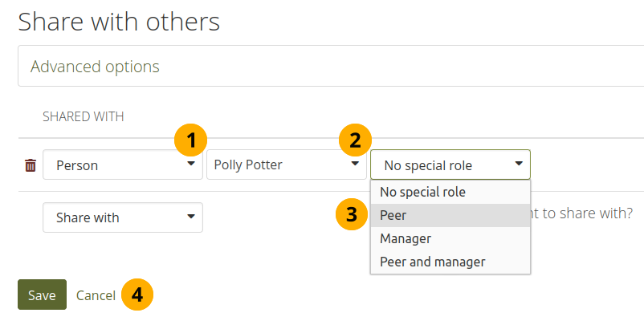Cancel sharing changes
The image size is (644, 325).
pyautogui.click(x=96, y=295)
